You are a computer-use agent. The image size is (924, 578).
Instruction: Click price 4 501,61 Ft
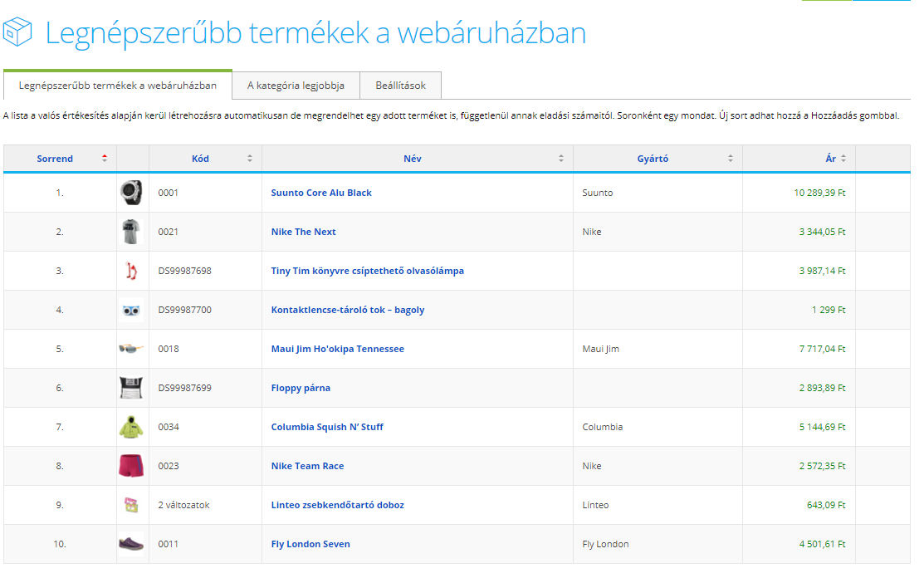click(x=822, y=544)
